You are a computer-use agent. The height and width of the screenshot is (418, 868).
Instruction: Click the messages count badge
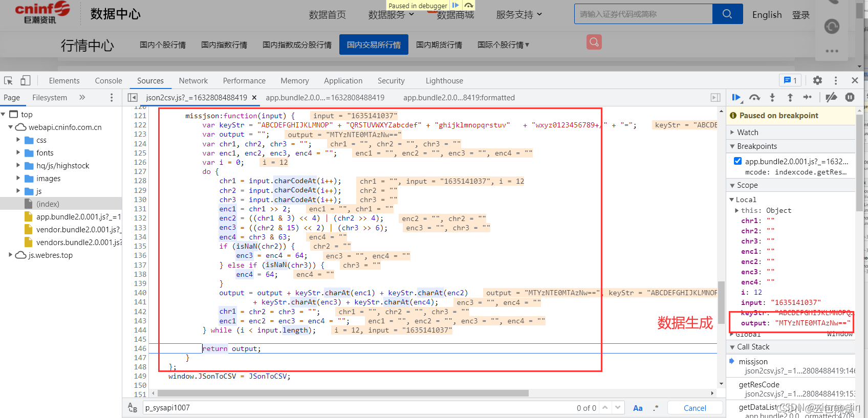point(790,80)
